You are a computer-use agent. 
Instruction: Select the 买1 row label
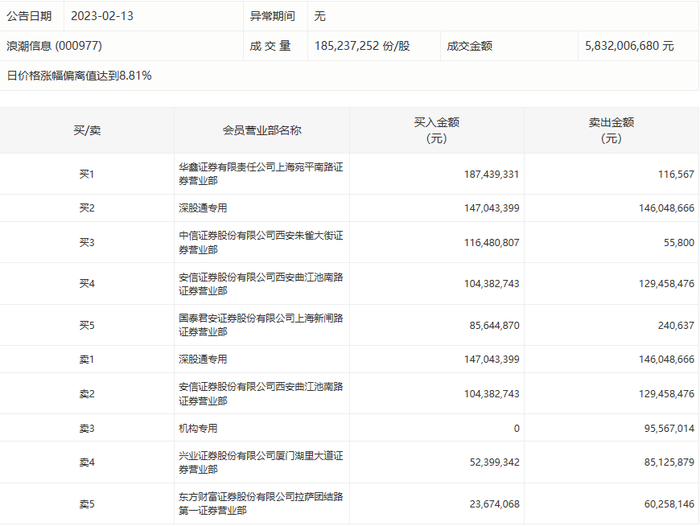click(87, 174)
